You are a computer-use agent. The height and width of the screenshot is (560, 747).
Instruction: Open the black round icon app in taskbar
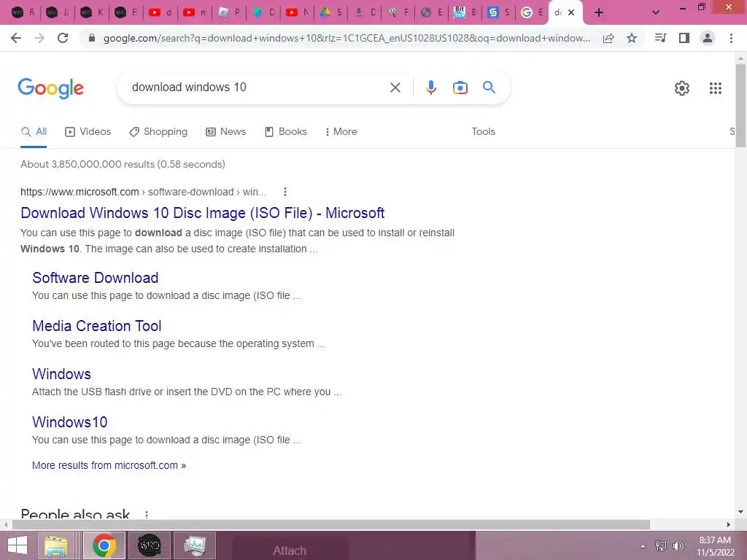[149, 545]
